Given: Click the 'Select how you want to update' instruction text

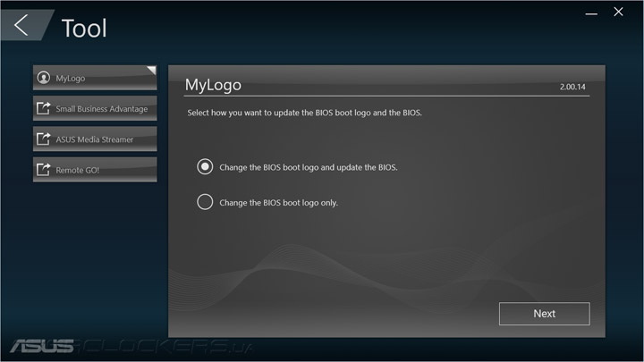Looking at the screenshot, I should point(304,113).
